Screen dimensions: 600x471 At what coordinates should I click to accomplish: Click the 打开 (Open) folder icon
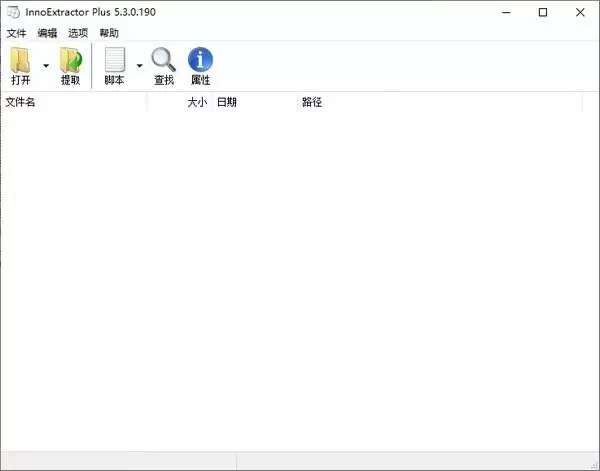click(x=20, y=60)
